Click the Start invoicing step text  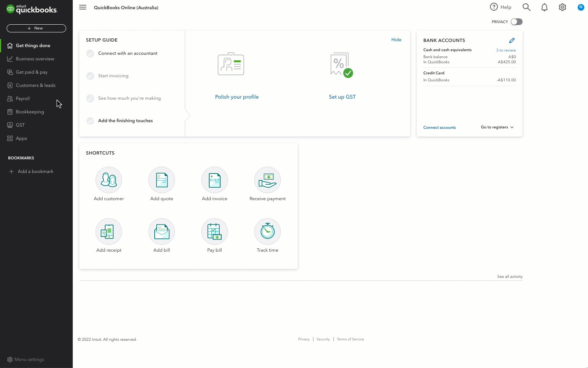(113, 76)
